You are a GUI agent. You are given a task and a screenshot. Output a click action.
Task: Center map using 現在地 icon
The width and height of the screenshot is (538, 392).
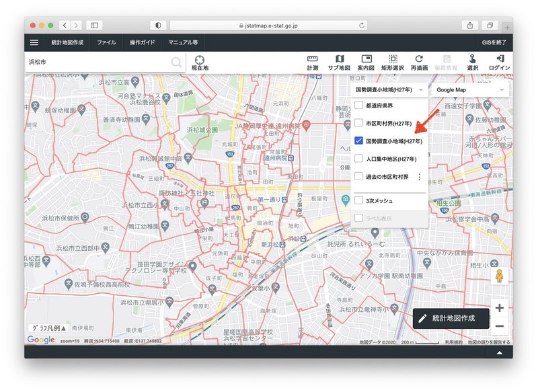[200, 63]
